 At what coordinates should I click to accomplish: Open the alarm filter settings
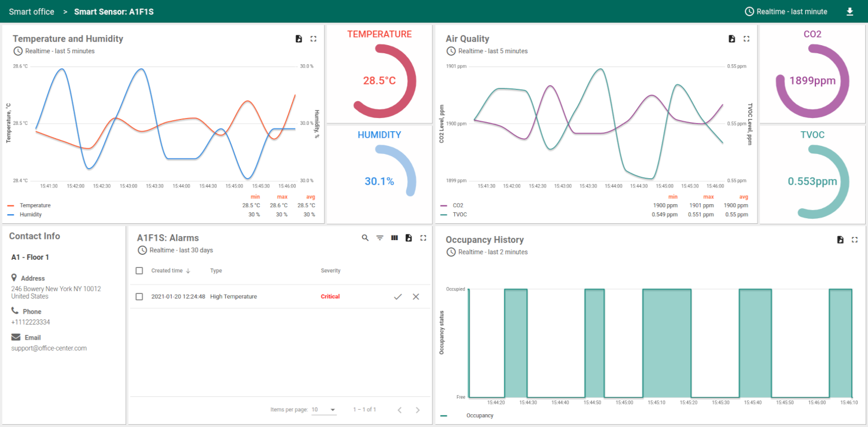[380, 237]
